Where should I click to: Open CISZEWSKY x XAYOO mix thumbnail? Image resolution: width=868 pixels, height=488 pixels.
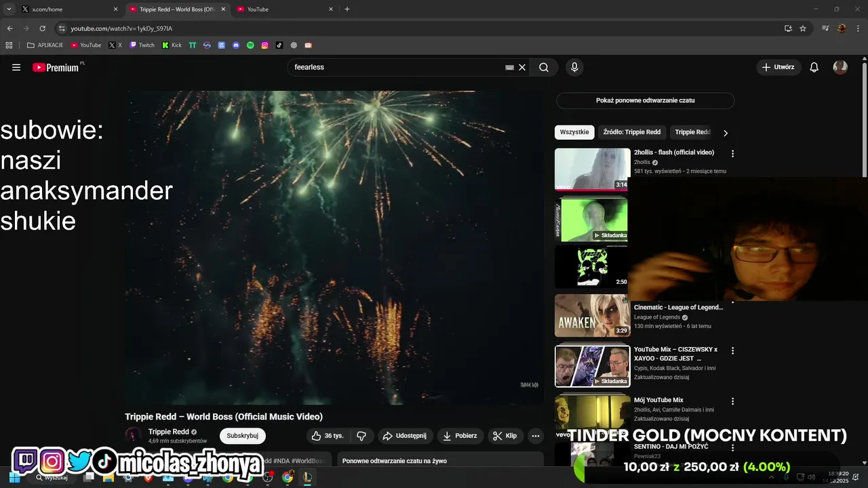point(592,366)
